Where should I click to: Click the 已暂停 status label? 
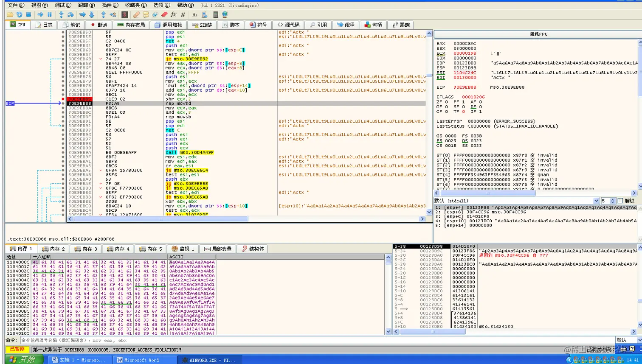[x=17, y=349]
